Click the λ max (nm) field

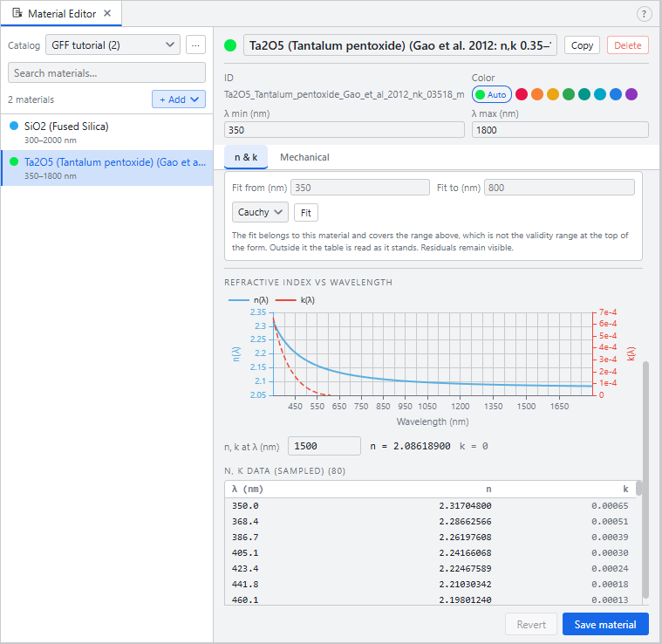tap(560, 130)
